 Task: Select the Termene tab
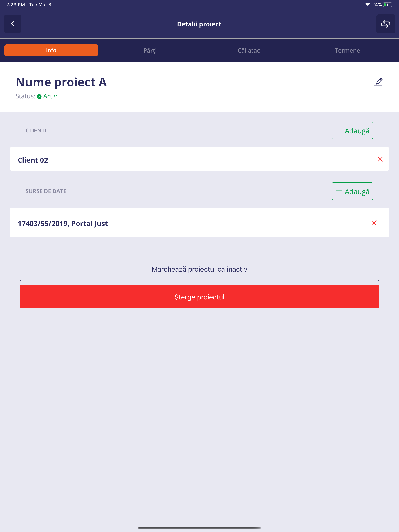click(x=347, y=50)
